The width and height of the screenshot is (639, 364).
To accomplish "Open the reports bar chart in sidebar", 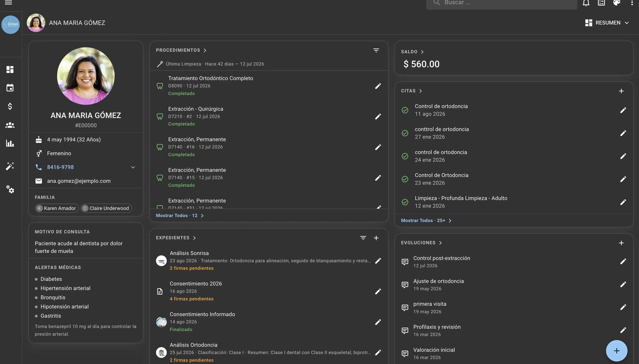I will (10, 143).
